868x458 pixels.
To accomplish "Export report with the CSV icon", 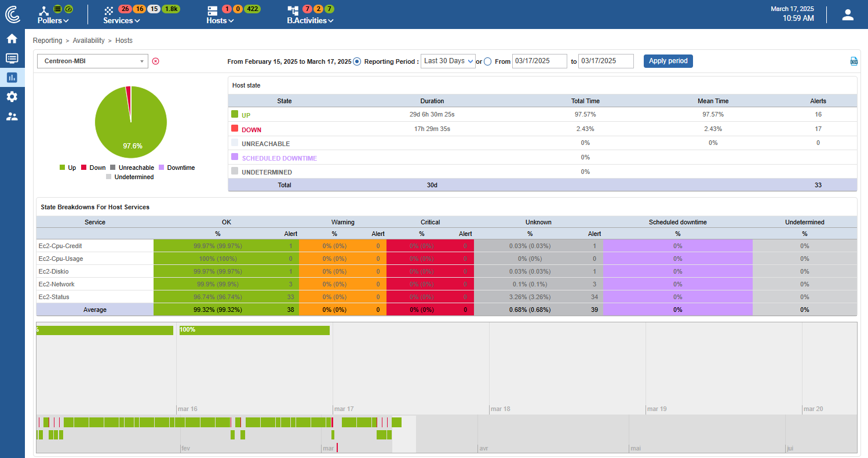I will [x=854, y=61].
